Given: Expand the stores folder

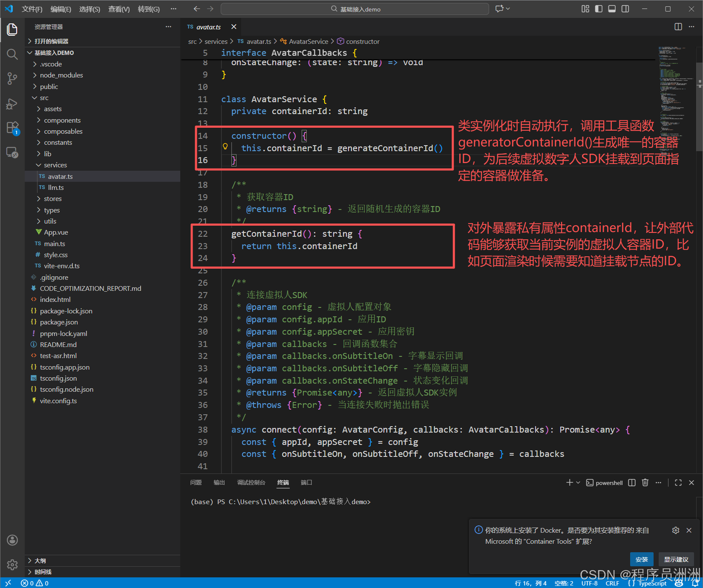Looking at the screenshot, I should tap(102, 198).
